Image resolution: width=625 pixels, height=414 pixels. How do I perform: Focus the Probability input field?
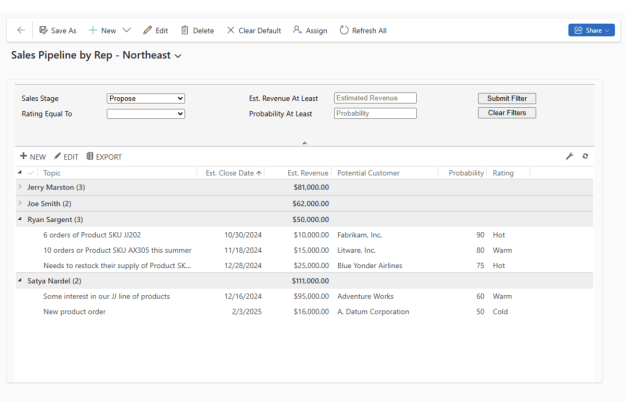pos(375,114)
